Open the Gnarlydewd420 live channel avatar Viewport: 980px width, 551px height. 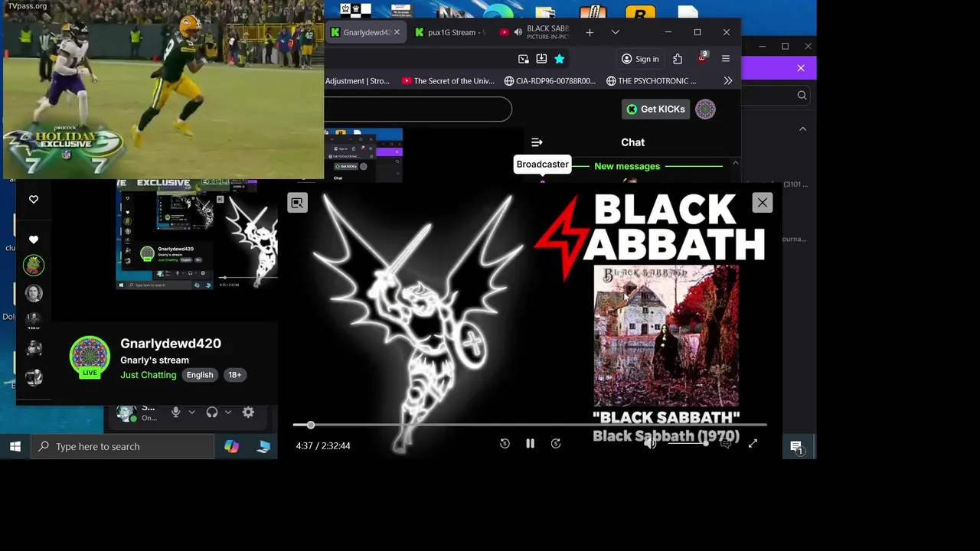tap(90, 357)
